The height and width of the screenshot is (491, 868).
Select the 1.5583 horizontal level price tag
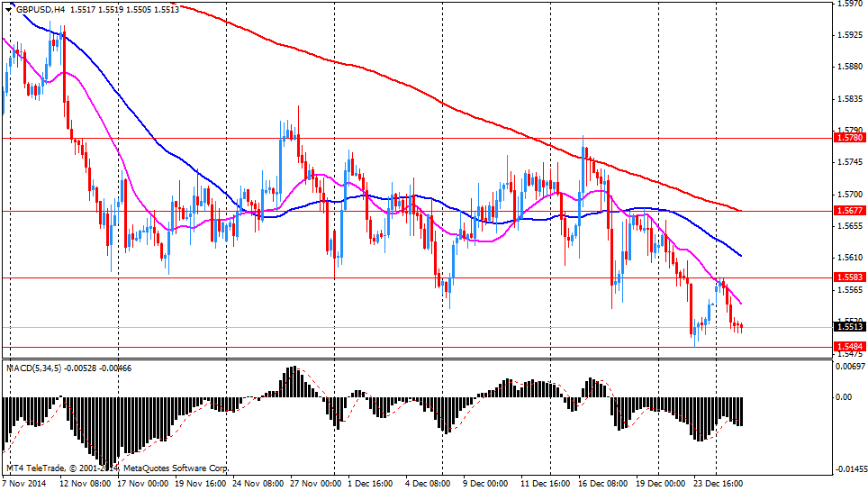[849, 277]
